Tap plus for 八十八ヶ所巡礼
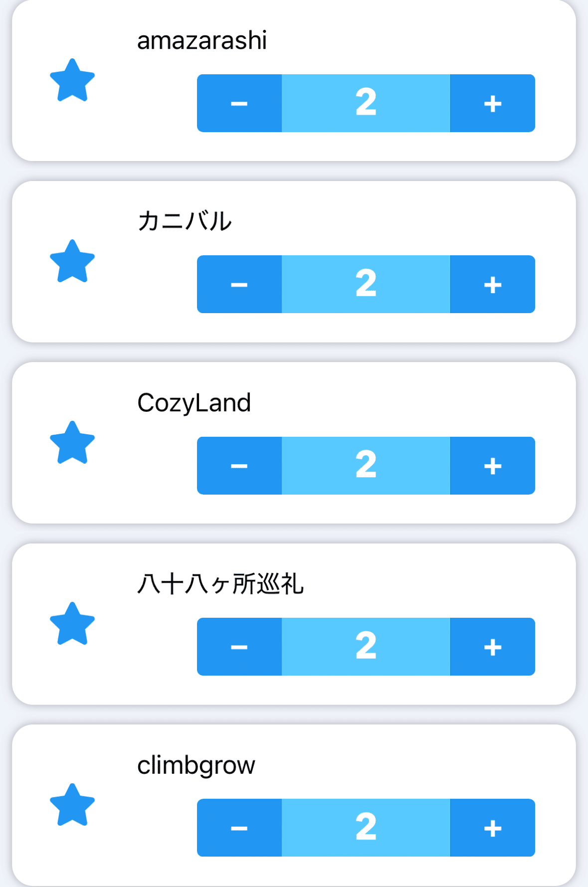This screenshot has width=588, height=887. (x=493, y=647)
